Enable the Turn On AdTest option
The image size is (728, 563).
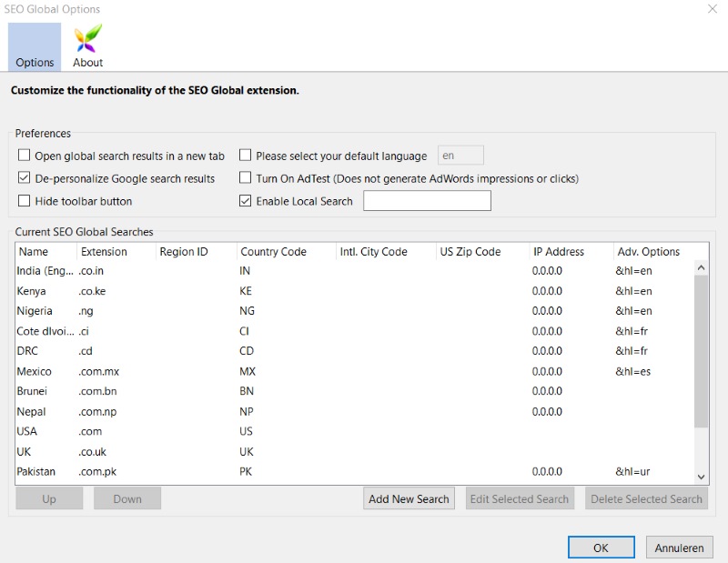pyautogui.click(x=245, y=177)
